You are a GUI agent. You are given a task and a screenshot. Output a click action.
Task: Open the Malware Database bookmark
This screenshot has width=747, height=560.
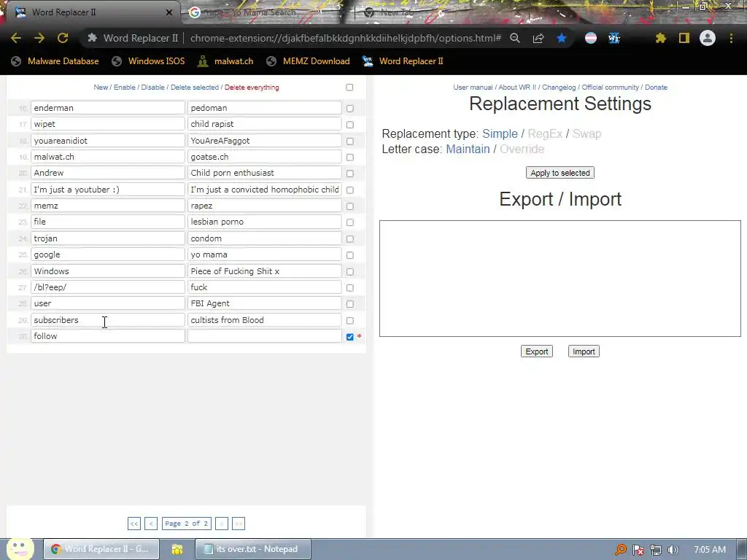point(55,61)
